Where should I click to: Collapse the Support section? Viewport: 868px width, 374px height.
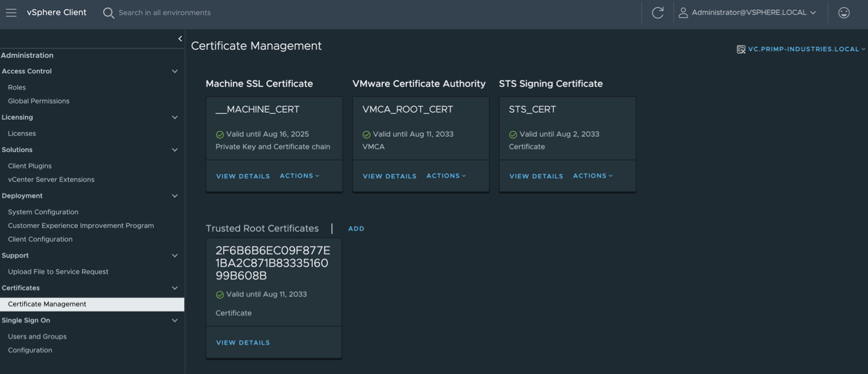point(174,255)
